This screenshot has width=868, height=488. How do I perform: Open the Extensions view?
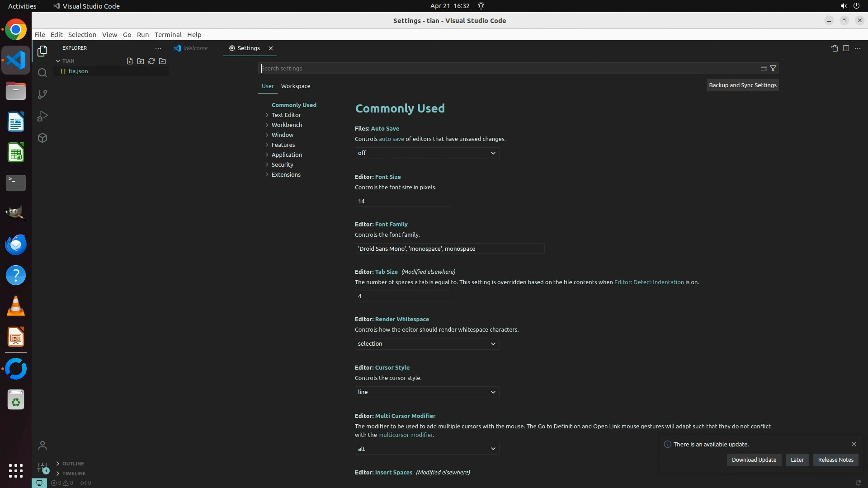click(x=42, y=138)
